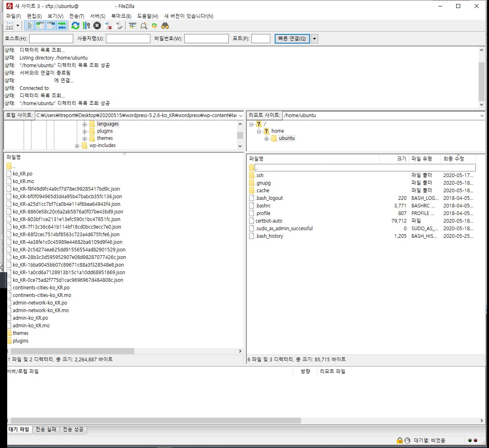
Task: Open the 전송(T) menu
Action: coord(77,16)
